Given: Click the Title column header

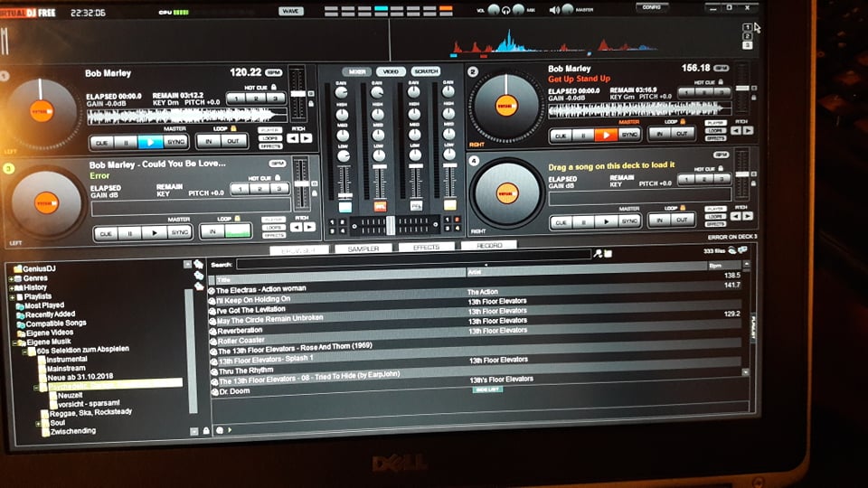Looking at the screenshot, I should [340, 277].
